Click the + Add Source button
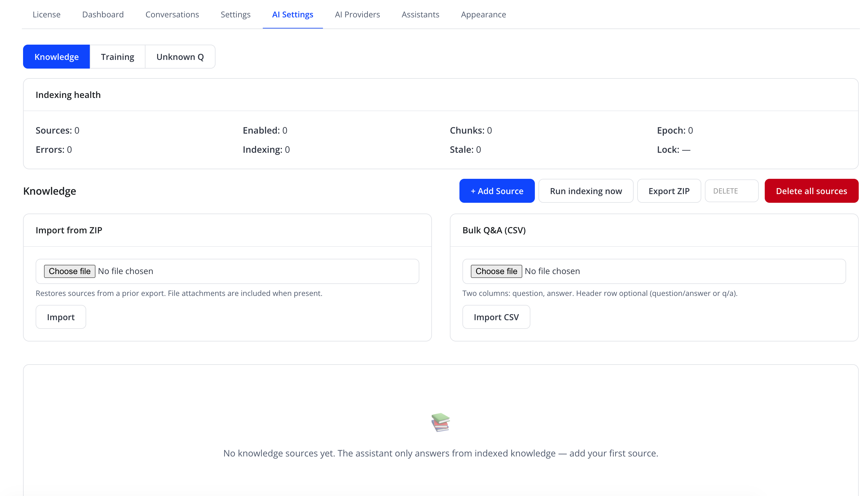The width and height of the screenshot is (868, 496). [x=497, y=191]
